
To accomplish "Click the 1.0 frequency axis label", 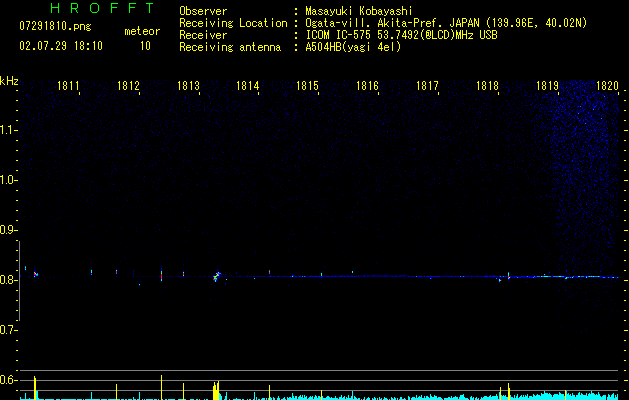I will point(8,180).
